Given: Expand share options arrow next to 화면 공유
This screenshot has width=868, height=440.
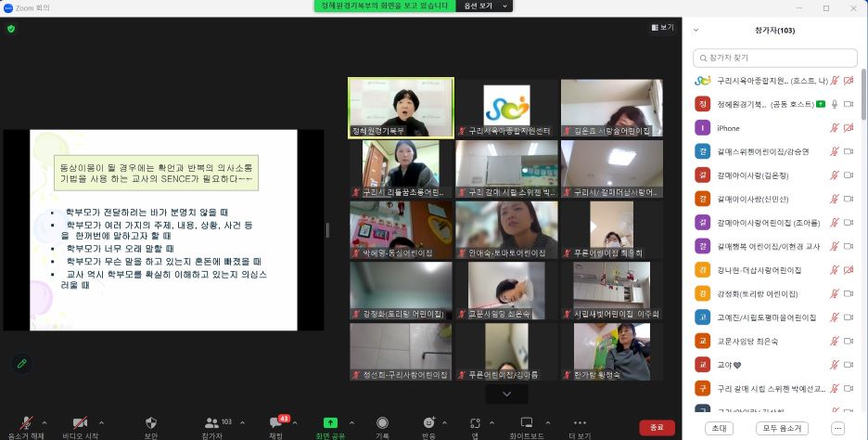Looking at the screenshot, I should pos(351,422).
